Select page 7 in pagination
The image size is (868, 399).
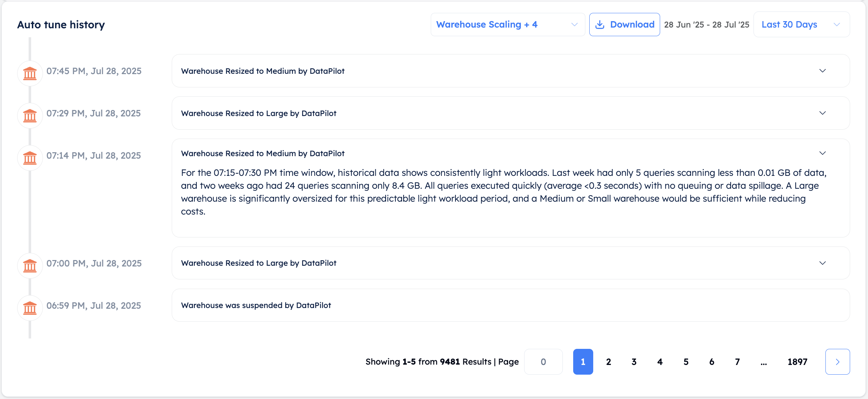click(x=737, y=362)
